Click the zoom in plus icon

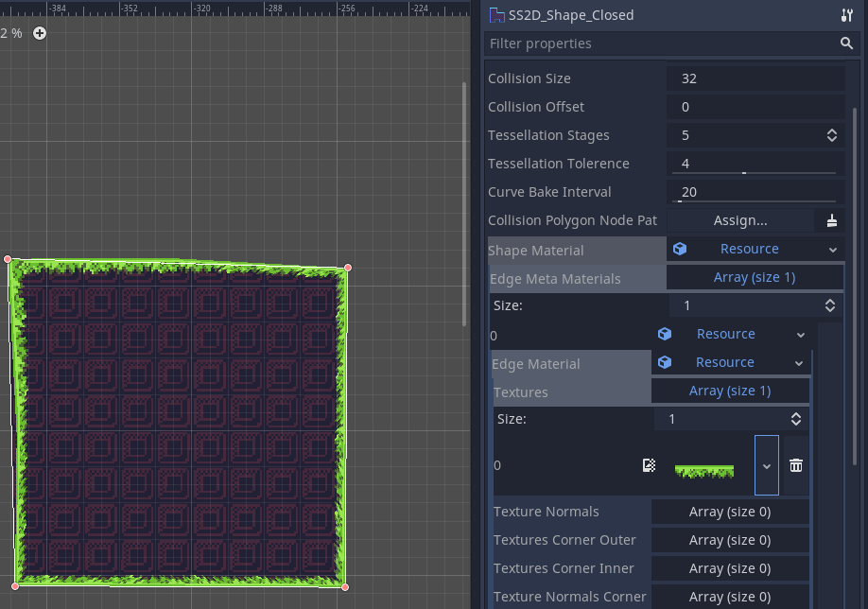(x=40, y=33)
